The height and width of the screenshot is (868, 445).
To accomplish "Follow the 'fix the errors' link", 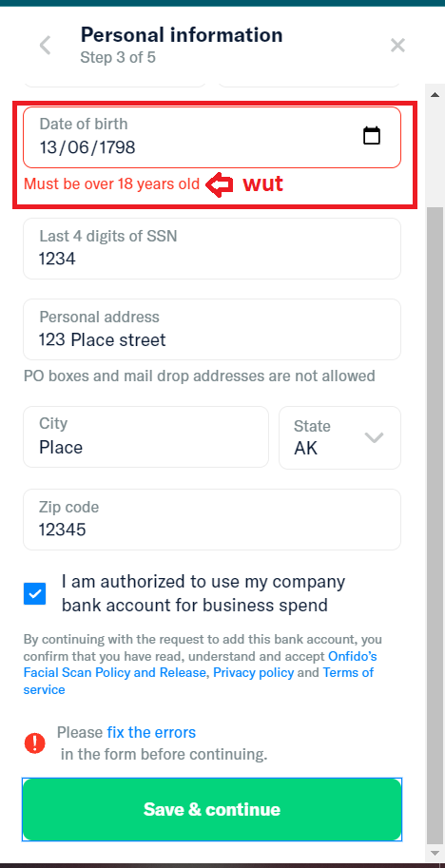I will point(151,732).
